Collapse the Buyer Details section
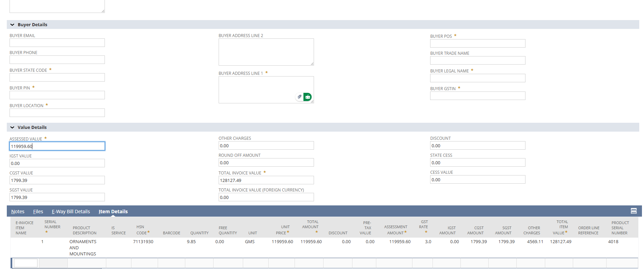 [12, 25]
